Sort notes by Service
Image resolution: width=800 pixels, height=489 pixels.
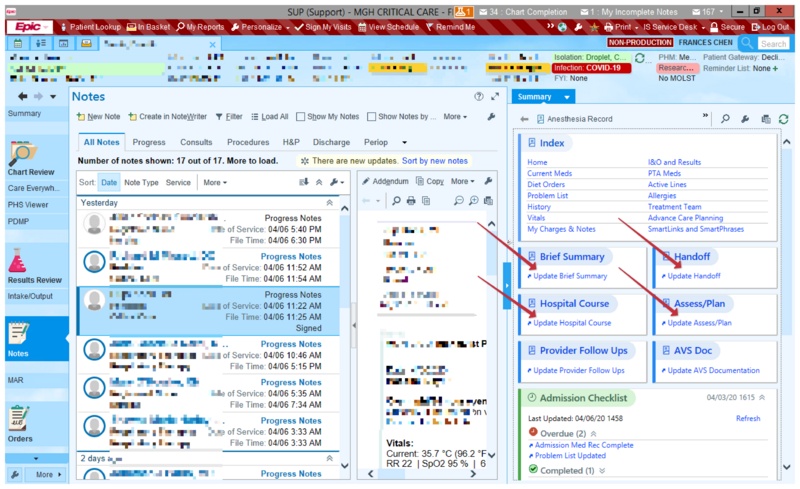pos(178,182)
